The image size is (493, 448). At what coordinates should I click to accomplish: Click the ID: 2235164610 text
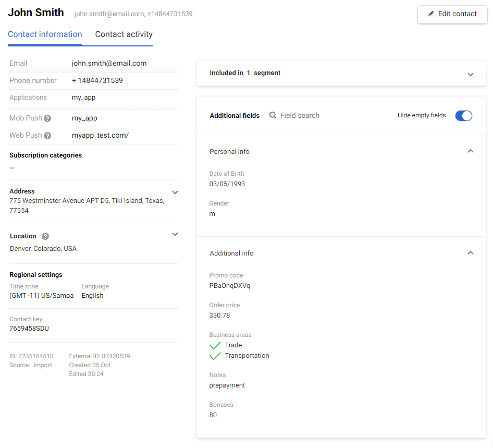coord(31,356)
